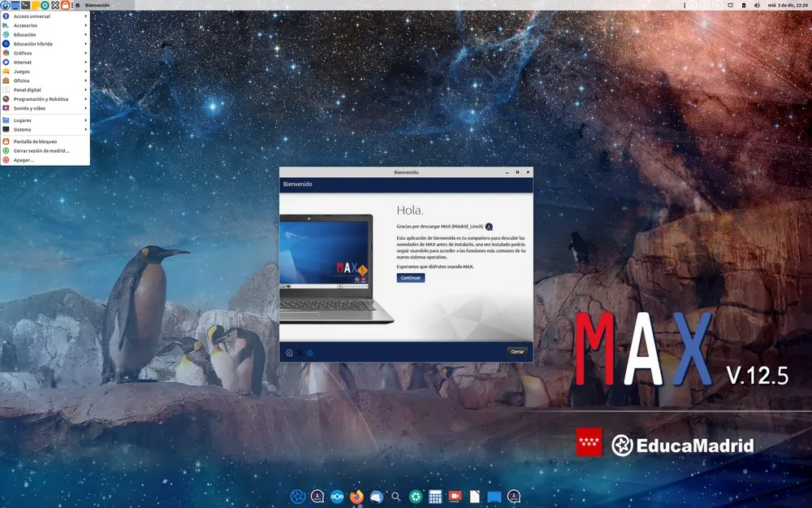The height and width of the screenshot is (508, 812).
Task: Click the Twitter icon in the welcome dialog
Action: pyautogui.click(x=299, y=352)
